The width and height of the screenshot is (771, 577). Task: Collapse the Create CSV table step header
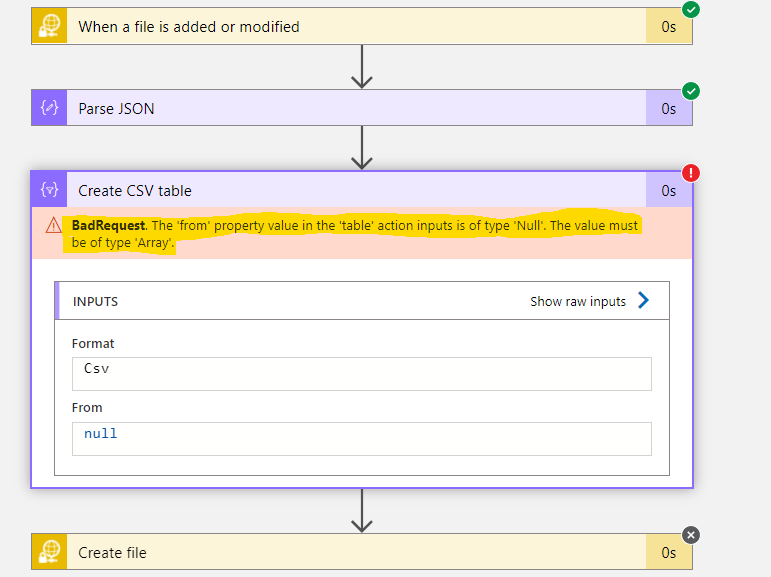(x=362, y=190)
